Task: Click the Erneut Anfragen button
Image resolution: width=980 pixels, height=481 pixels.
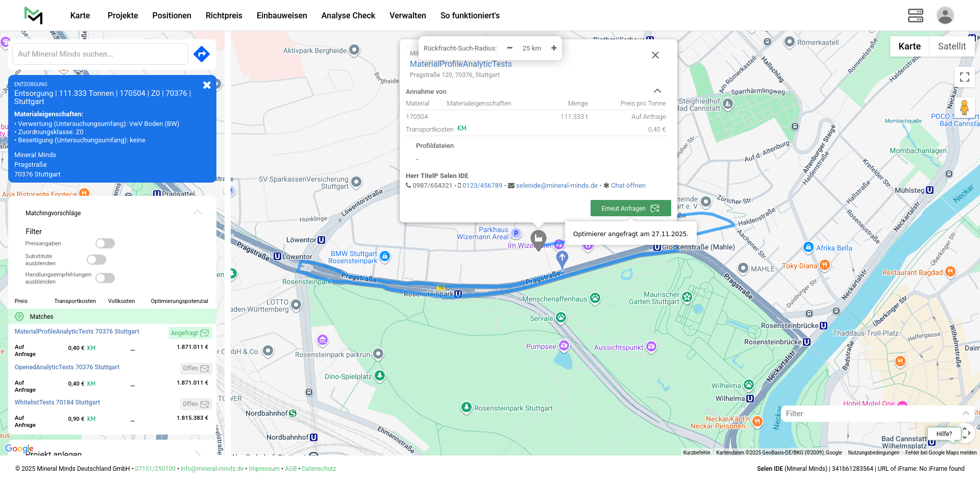Action: click(630, 208)
